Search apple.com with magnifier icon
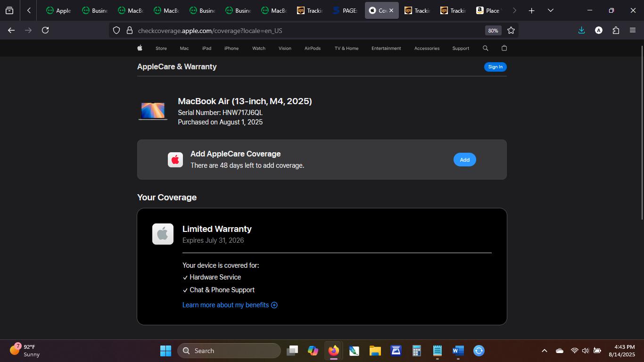The height and width of the screenshot is (362, 644). [486, 48]
